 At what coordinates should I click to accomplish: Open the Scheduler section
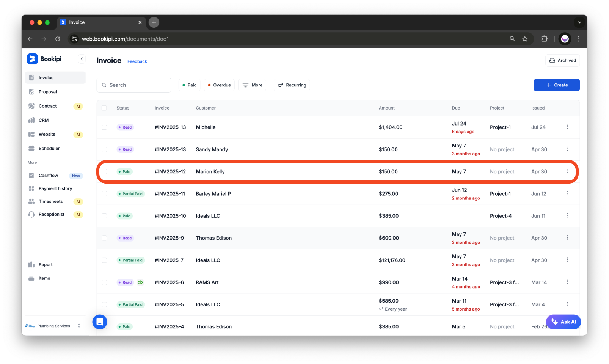[x=49, y=148]
